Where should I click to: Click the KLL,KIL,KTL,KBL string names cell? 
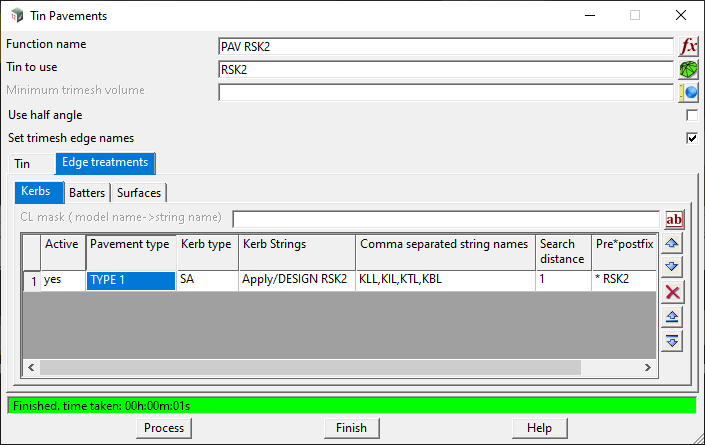click(446, 280)
